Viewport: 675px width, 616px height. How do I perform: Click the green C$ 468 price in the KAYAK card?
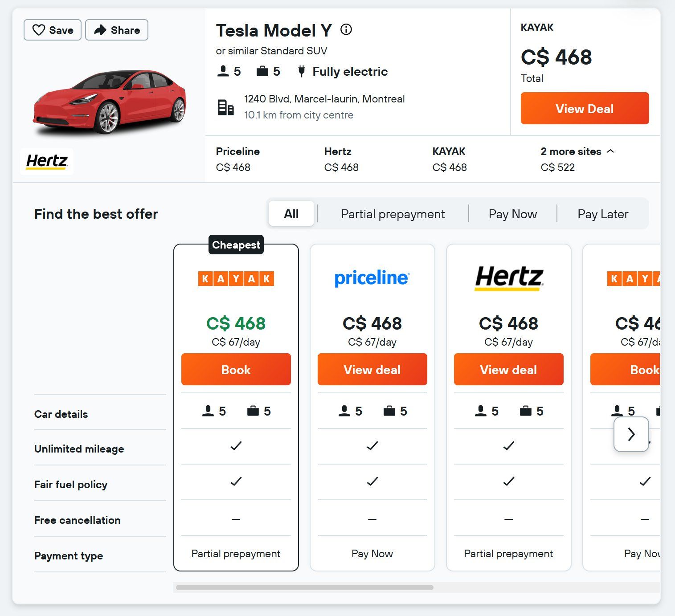[236, 323]
